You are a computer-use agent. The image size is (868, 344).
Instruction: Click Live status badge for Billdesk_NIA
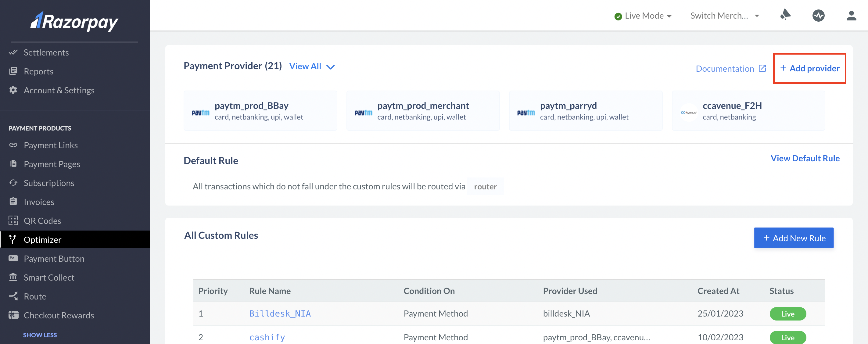788,314
